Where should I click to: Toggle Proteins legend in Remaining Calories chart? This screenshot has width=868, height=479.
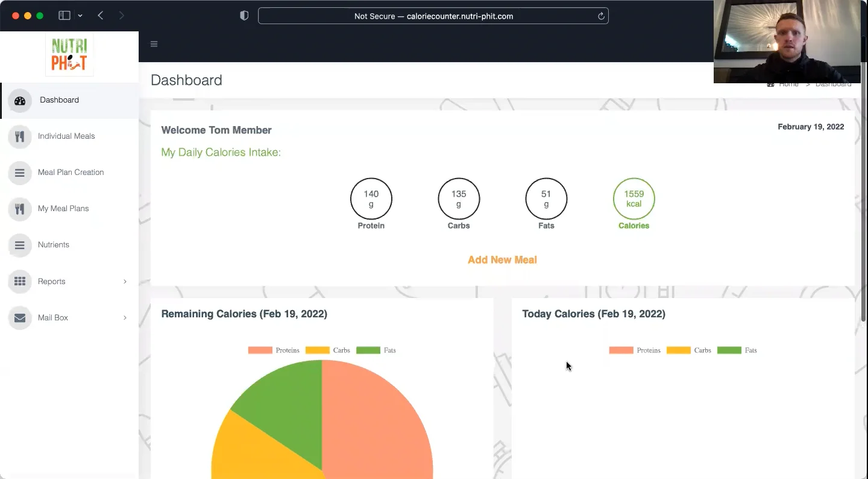274,351
